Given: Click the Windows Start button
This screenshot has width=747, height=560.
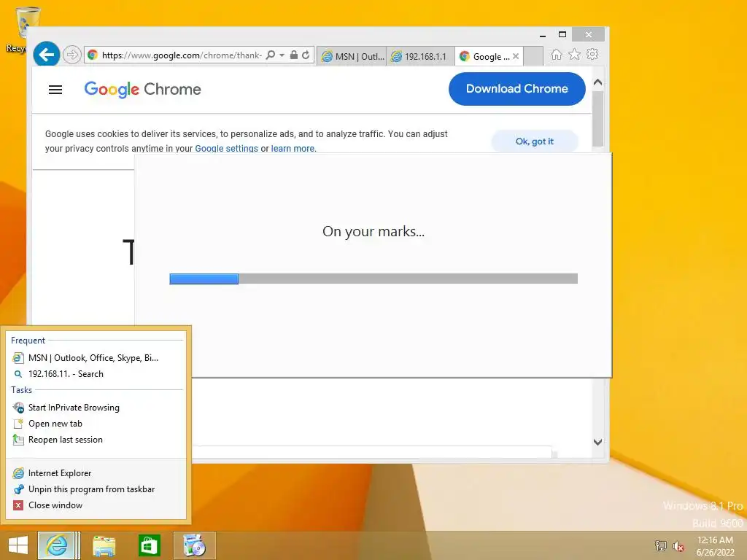Looking at the screenshot, I should (x=18, y=545).
